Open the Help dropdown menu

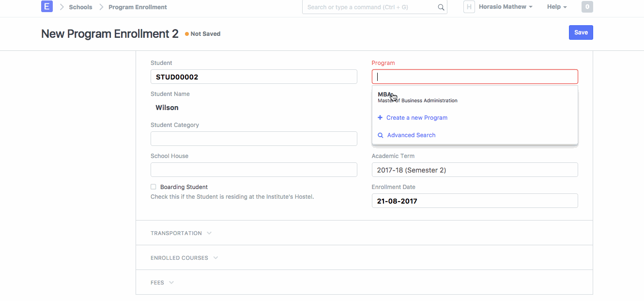pos(556,7)
